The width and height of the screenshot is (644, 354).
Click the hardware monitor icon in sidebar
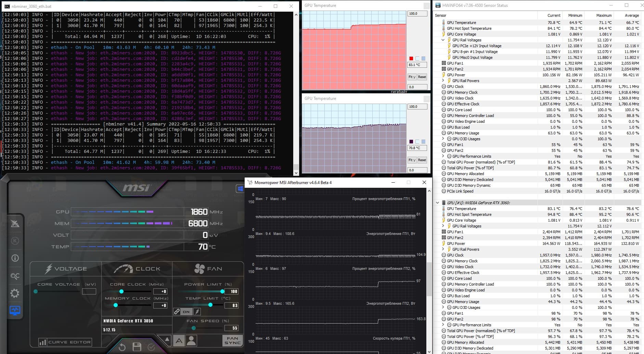[x=15, y=311]
